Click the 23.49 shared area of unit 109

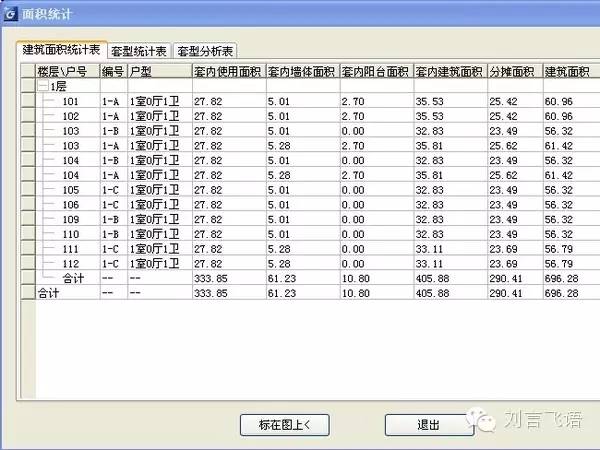point(503,220)
